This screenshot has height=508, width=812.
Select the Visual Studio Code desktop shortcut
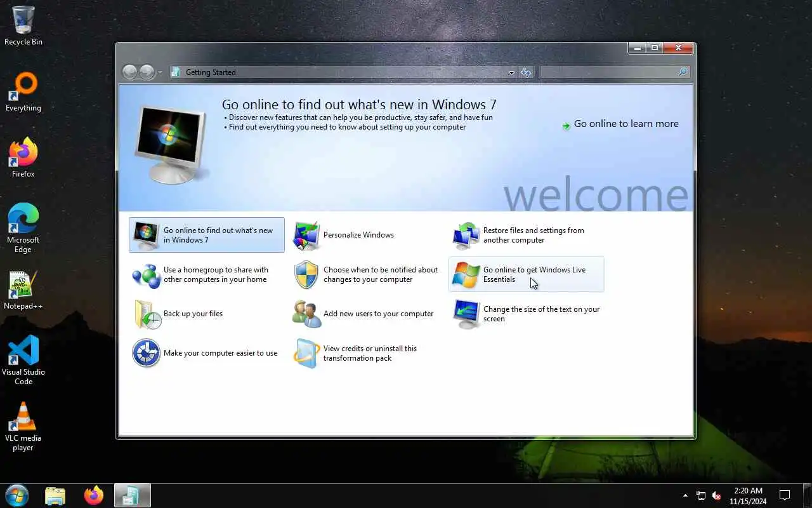23,361
